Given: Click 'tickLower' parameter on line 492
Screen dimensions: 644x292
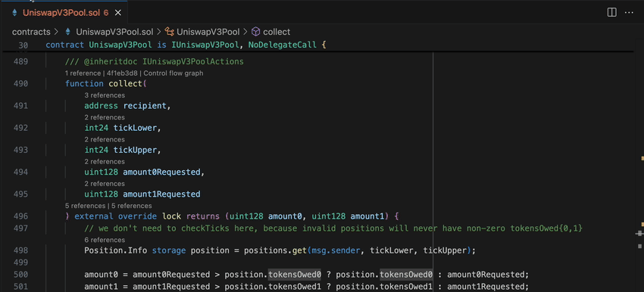Looking at the screenshot, I should (x=135, y=128).
